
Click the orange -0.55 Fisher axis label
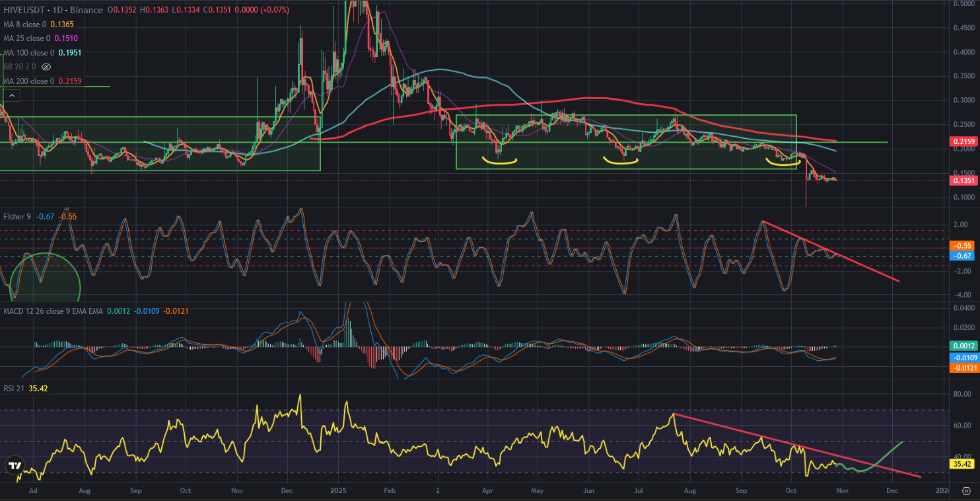click(x=963, y=245)
